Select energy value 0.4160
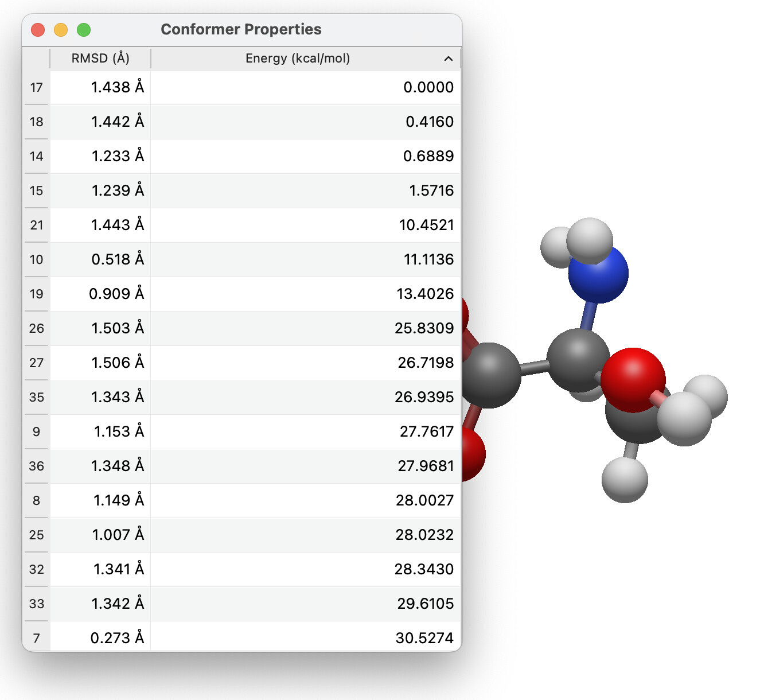The image size is (764, 700). pos(306,122)
